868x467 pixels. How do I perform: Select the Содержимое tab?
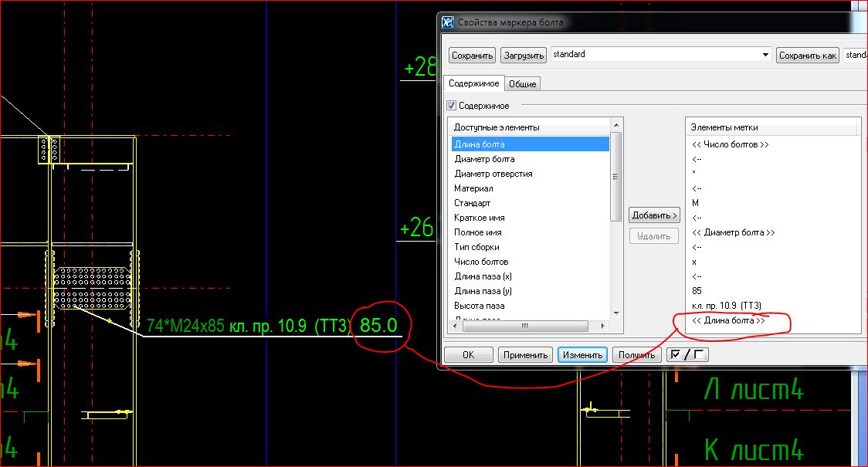pos(474,83)
